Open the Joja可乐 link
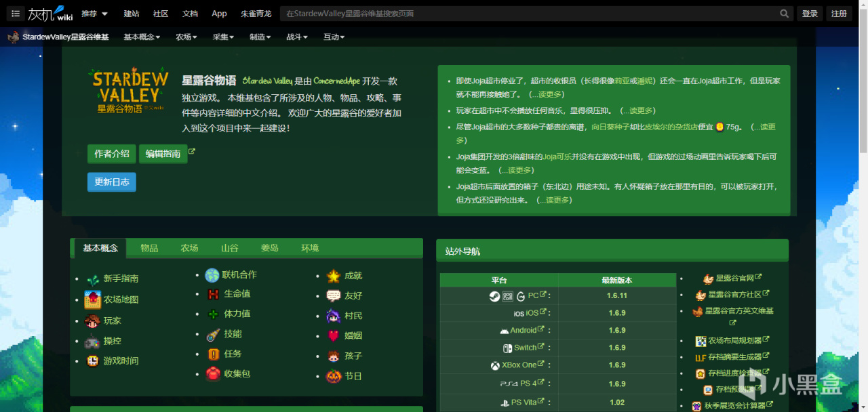The height and width of the screenshot is (412, 868). [557, 157]
